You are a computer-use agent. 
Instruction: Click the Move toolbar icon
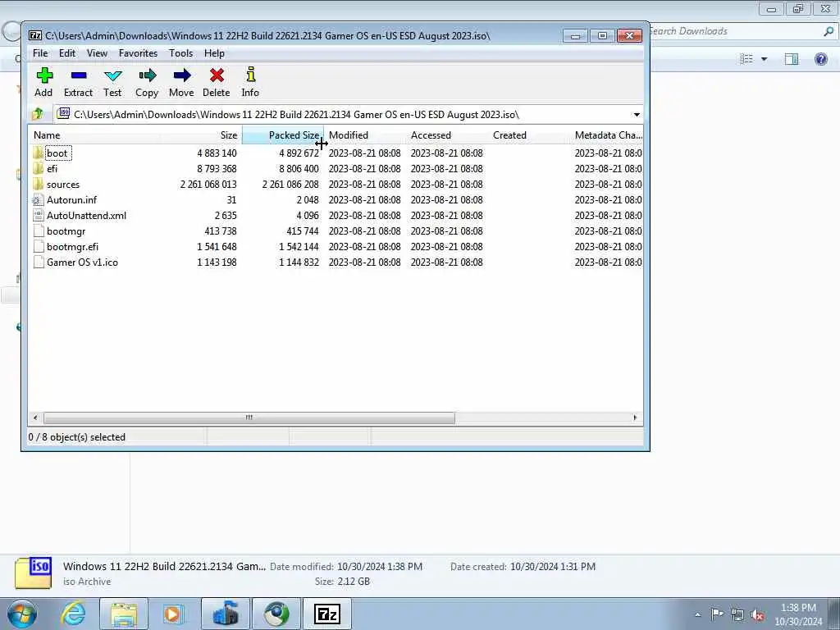click(x=181, y=75)
